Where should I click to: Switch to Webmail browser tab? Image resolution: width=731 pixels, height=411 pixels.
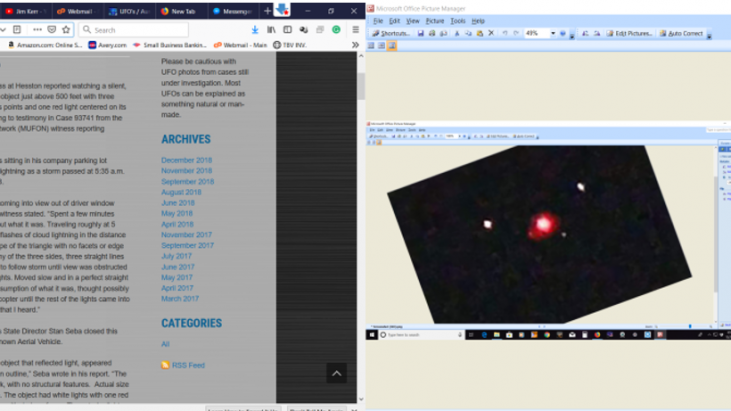(76, 11)
